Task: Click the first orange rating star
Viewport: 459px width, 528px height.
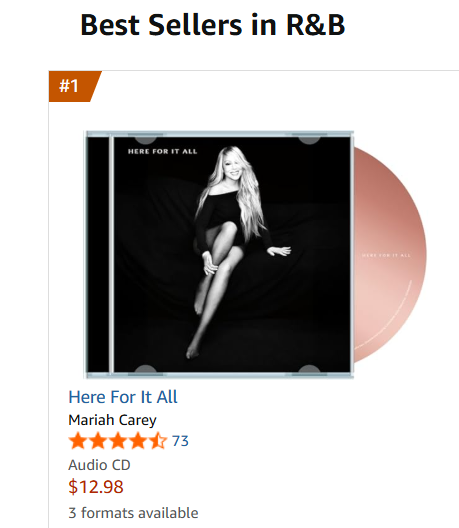Action: tap(78, 441)
